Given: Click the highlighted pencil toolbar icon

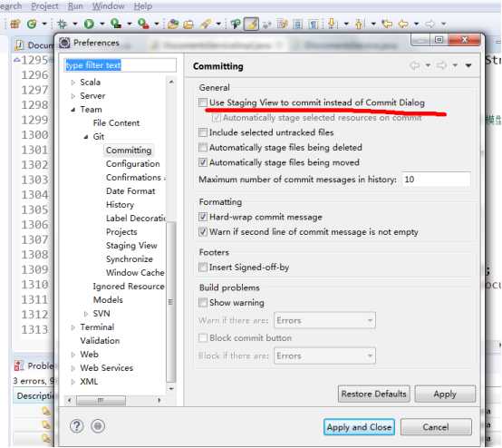Looking at the screenshot, I should 251,24.
